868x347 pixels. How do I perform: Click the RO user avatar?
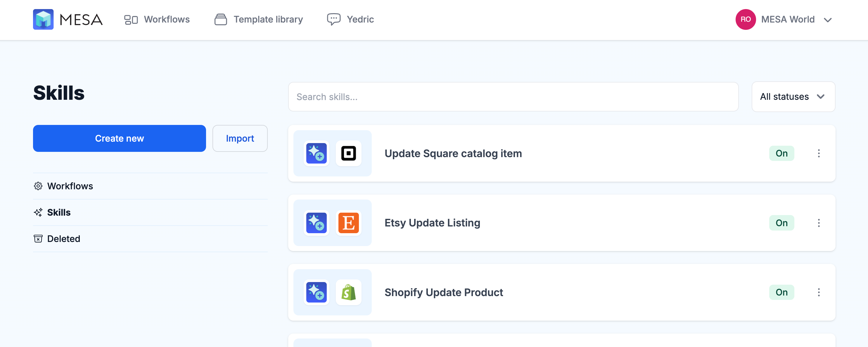coord(745,19)
